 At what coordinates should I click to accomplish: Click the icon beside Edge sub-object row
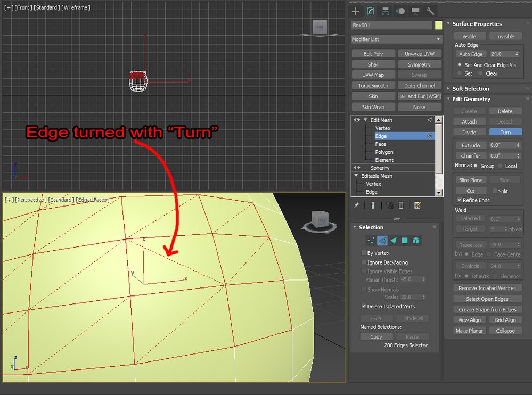pos(430,136)
